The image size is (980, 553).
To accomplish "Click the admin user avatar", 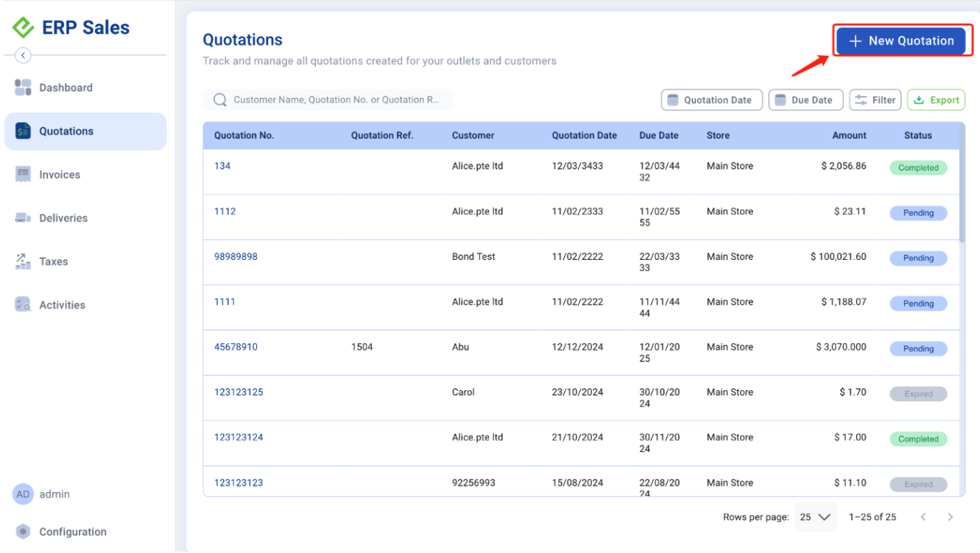I will pos(23,494).
